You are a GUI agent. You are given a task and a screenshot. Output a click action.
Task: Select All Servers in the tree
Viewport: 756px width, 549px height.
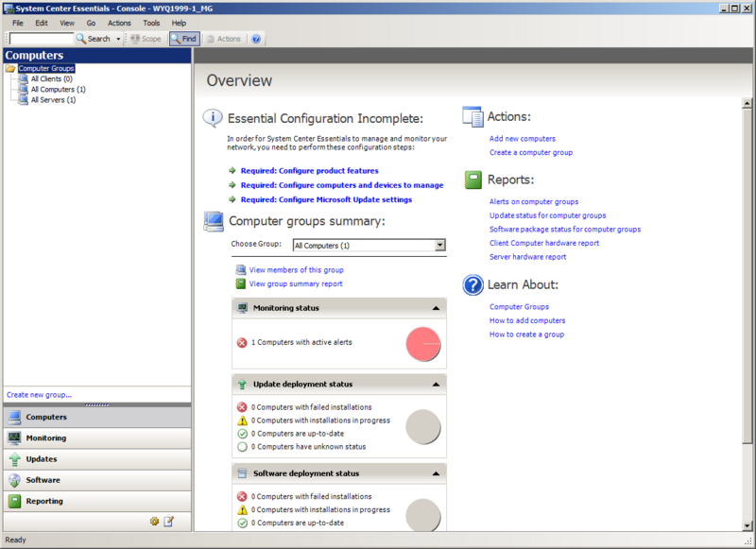tap(52, 100)
